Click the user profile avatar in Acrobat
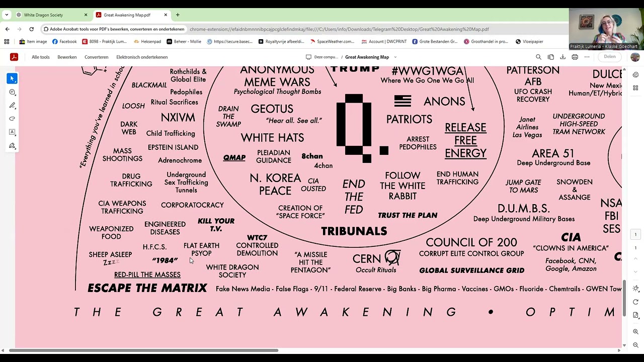 click(635, 57)
